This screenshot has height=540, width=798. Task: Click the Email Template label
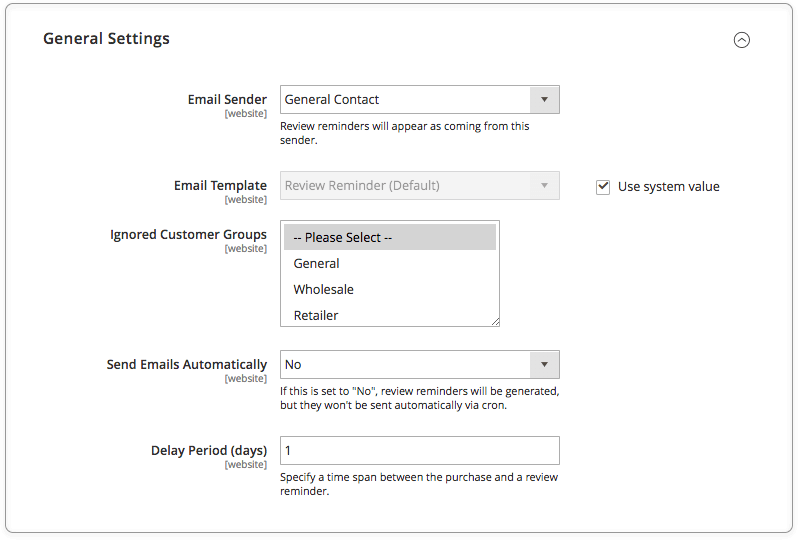point(220,185)
